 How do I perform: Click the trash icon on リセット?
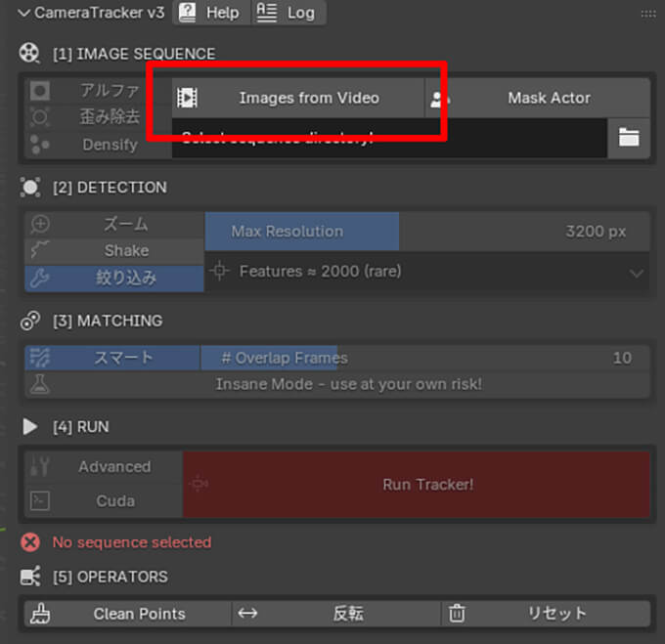pos(457,613)
